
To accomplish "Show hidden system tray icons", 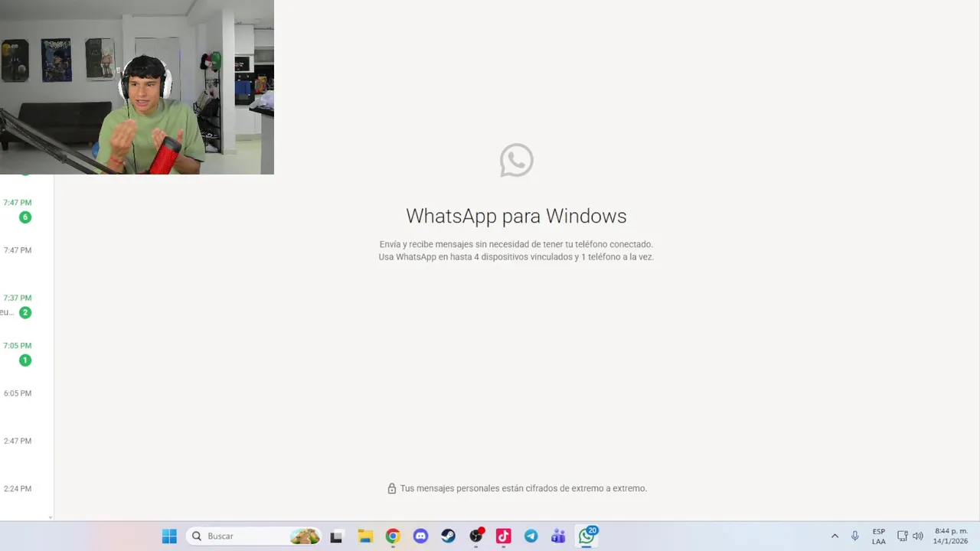I will (x=835, y=536).
